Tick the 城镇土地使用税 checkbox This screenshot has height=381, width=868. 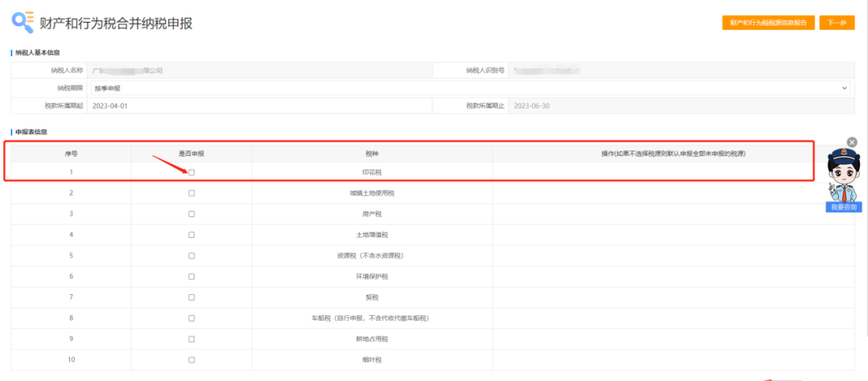[x=191, y=193]
